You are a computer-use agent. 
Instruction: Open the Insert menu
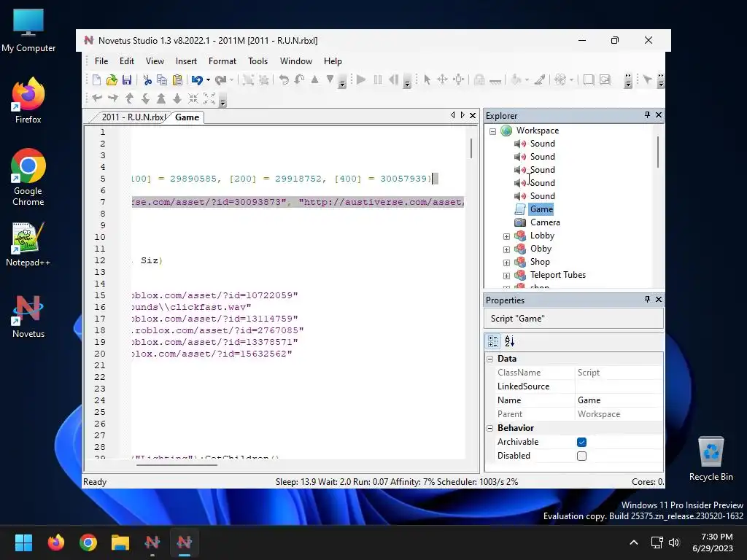tap(186, 61)
